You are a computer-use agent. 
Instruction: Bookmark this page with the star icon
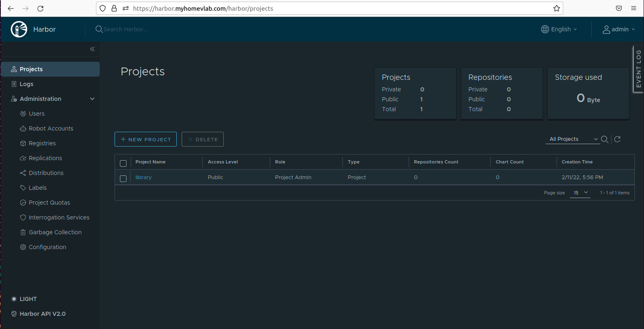[556, 8]
